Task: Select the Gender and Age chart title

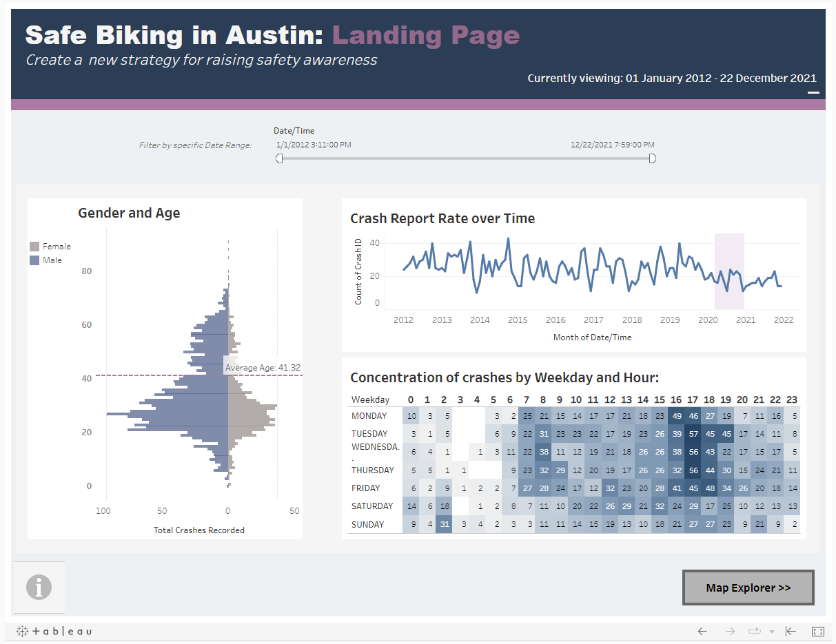Action: point(129,213)
